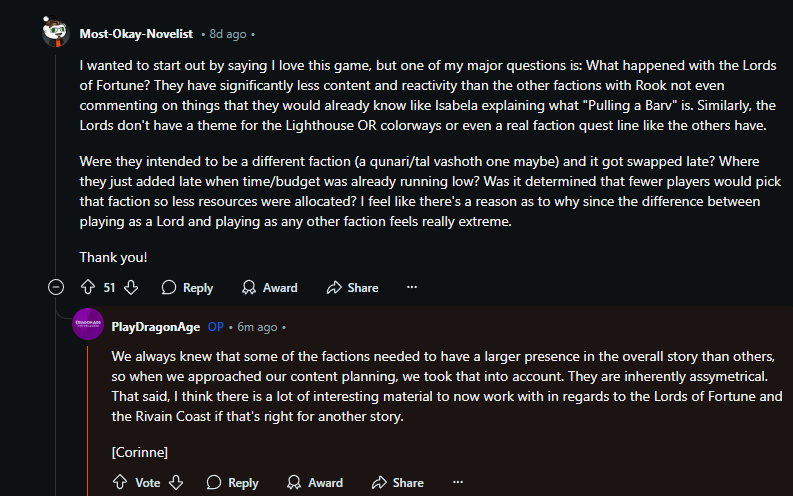Viewport: 793px width, 496px height.
Task: Downvote Most-Okay-Novelist's comment
Action: [131, 288]
